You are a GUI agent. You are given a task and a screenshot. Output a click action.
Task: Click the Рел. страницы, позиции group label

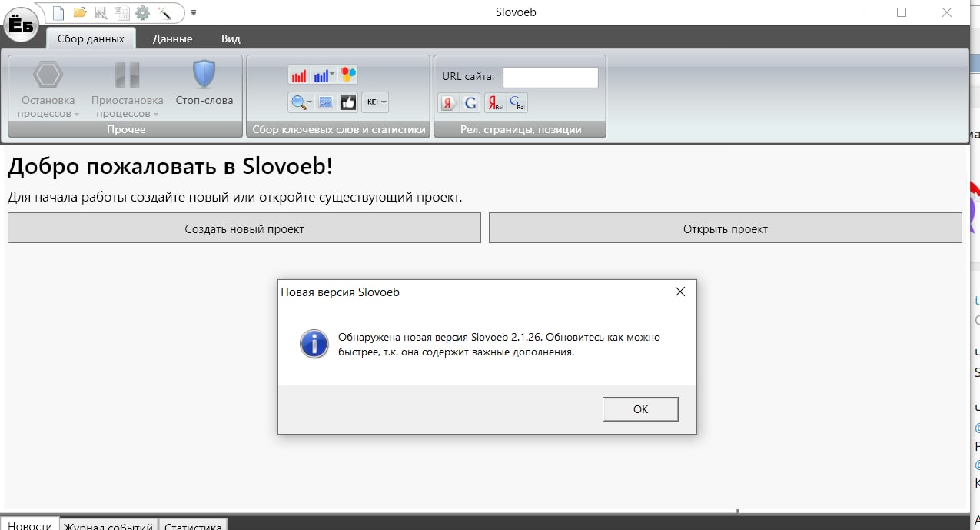(520, 129)
